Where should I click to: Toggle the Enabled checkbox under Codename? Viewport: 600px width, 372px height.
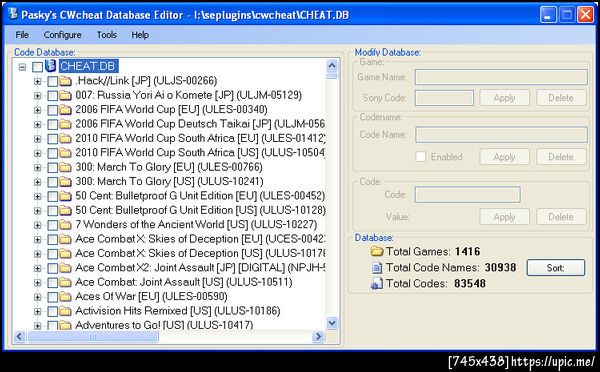[421, 157]
